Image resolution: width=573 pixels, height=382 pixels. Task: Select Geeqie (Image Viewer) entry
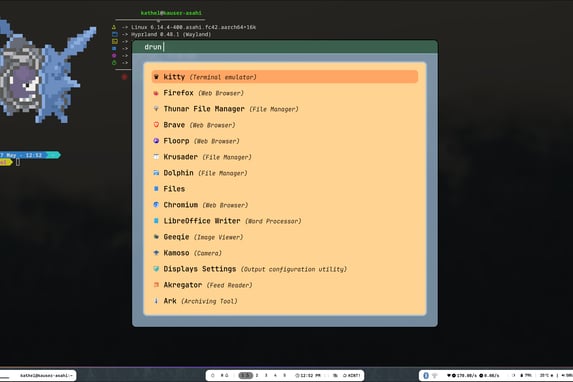click(285, 237)
